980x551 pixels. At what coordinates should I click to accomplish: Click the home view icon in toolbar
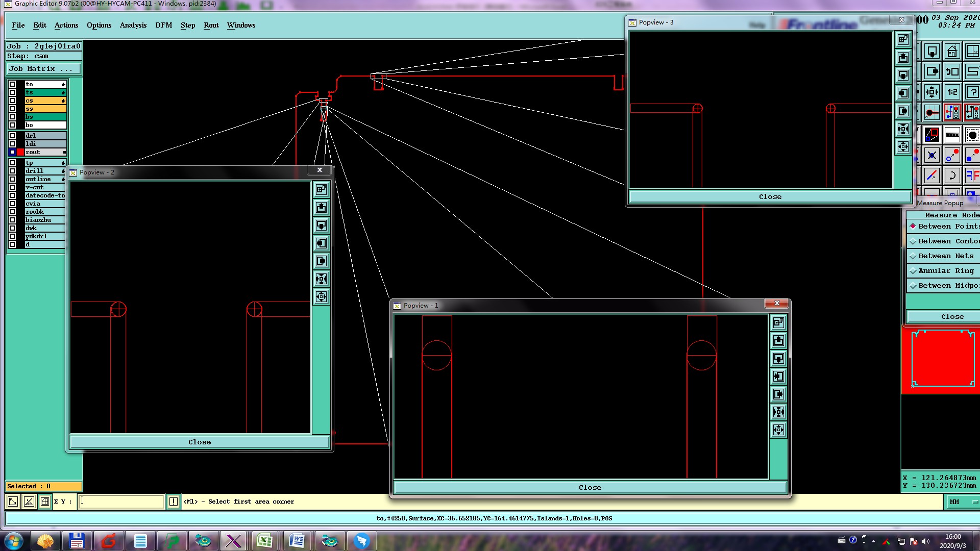point(952,52)
